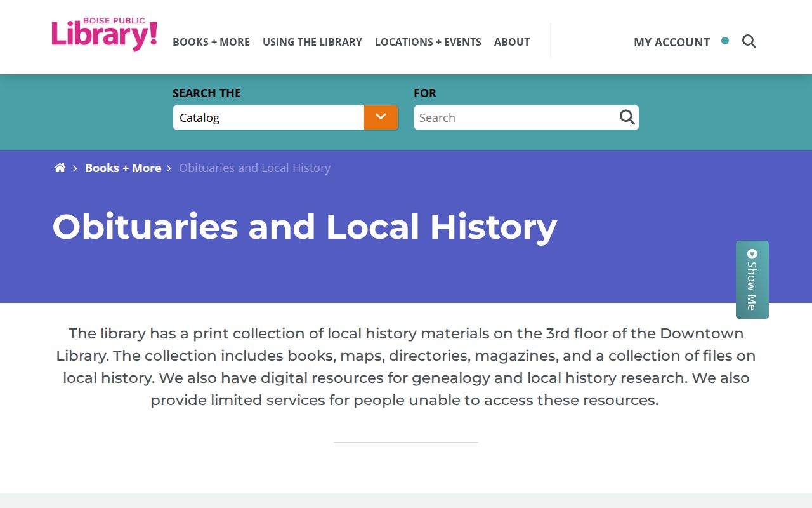Click the SEARCH THE label
Screen dimensions: 812x508
point(207,93)
